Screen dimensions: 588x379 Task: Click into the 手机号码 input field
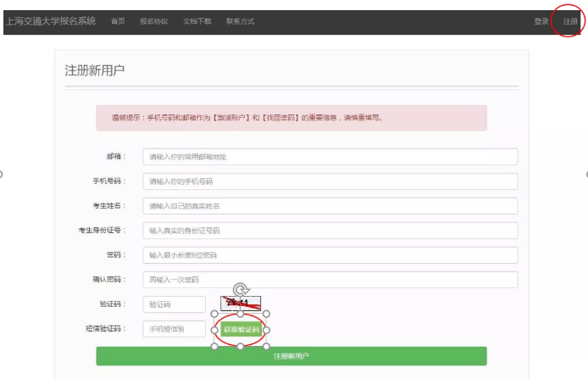tap(330, 181)
